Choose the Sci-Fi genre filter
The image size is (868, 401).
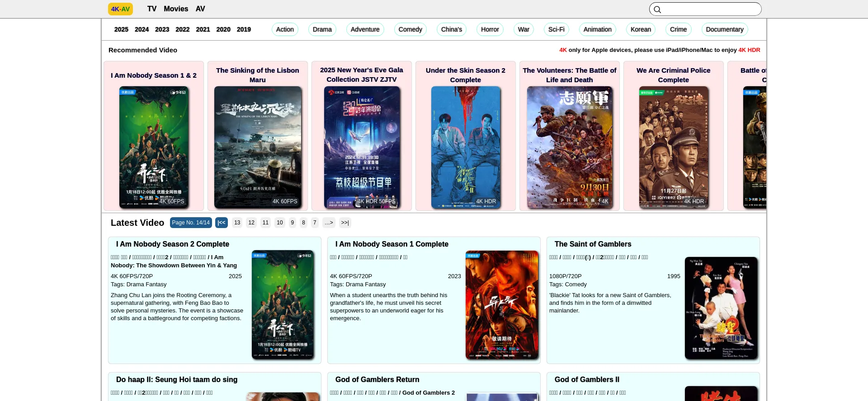pyautogui.click(x=556, y=29)
